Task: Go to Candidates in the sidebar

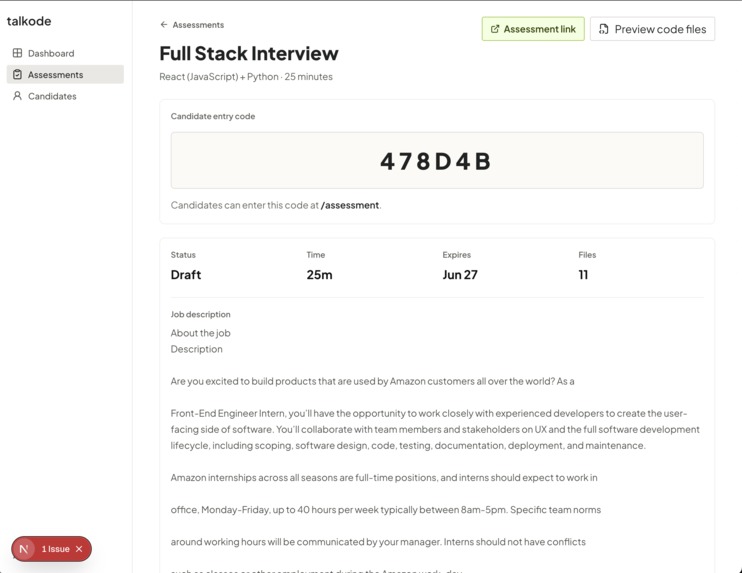Action: 65,96
